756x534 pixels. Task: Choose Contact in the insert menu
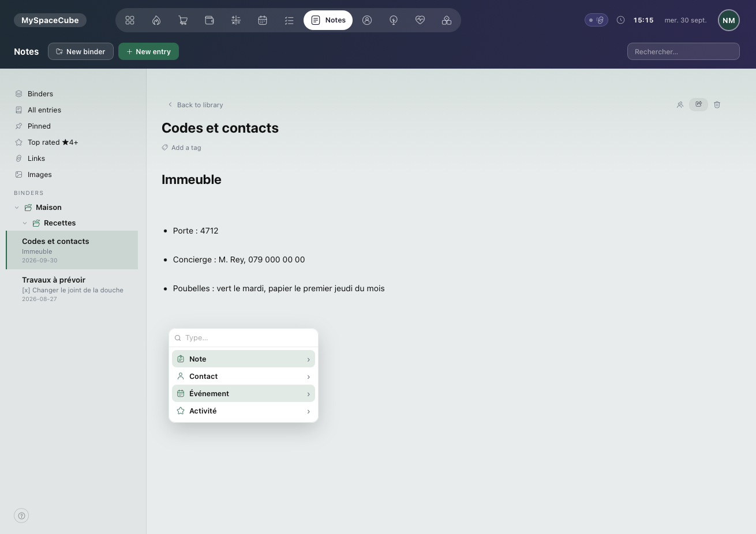pos(244,376)
